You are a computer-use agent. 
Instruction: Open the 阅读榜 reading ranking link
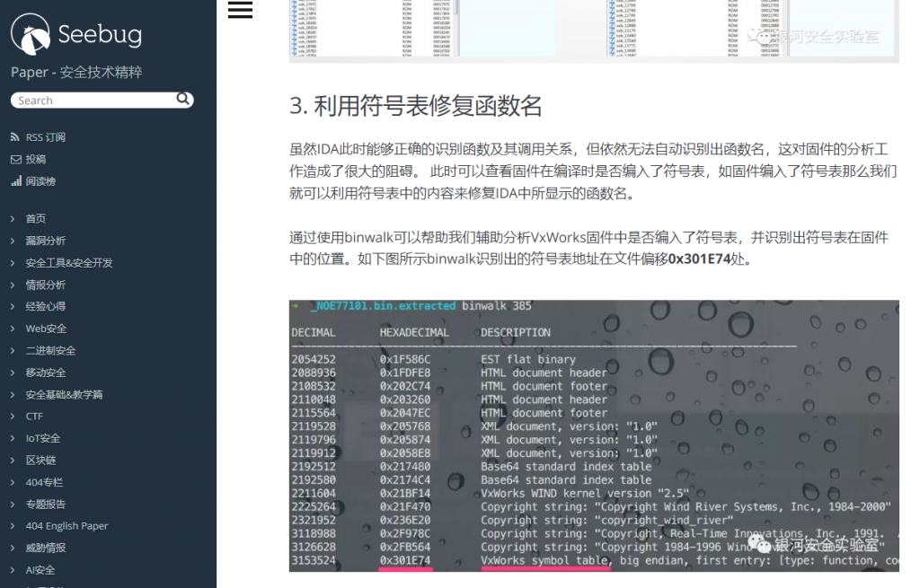(40, 180)
